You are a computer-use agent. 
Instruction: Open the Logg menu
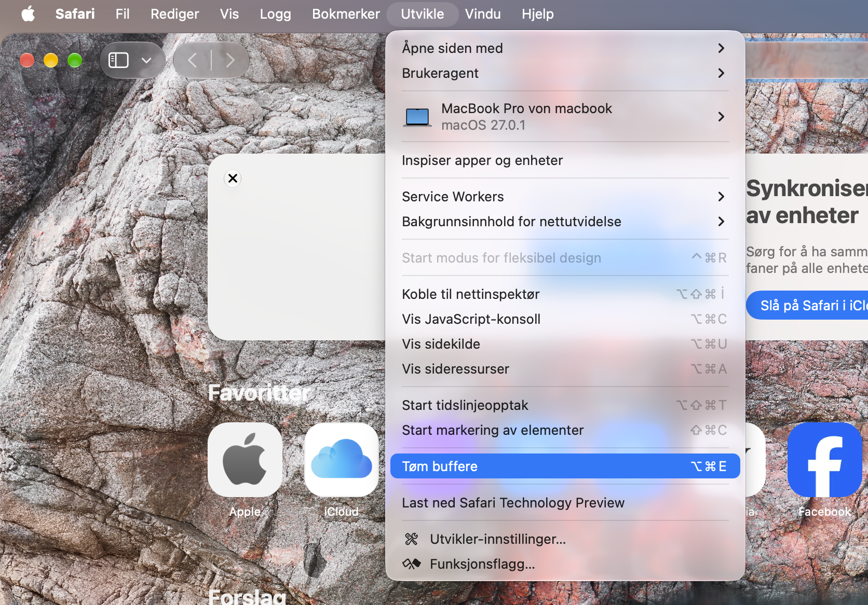pos(276,14)
